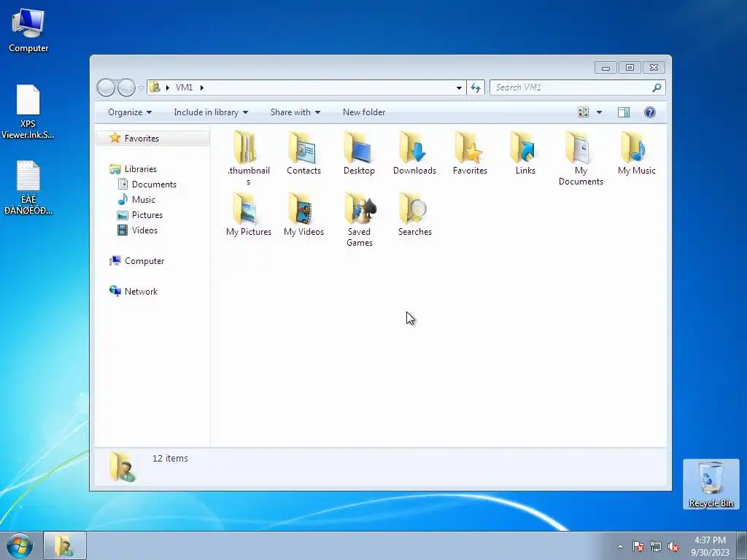Click the Forward navigation button
Image resolution: width=747 pixels, height=560 pixels.
point(126,87)
